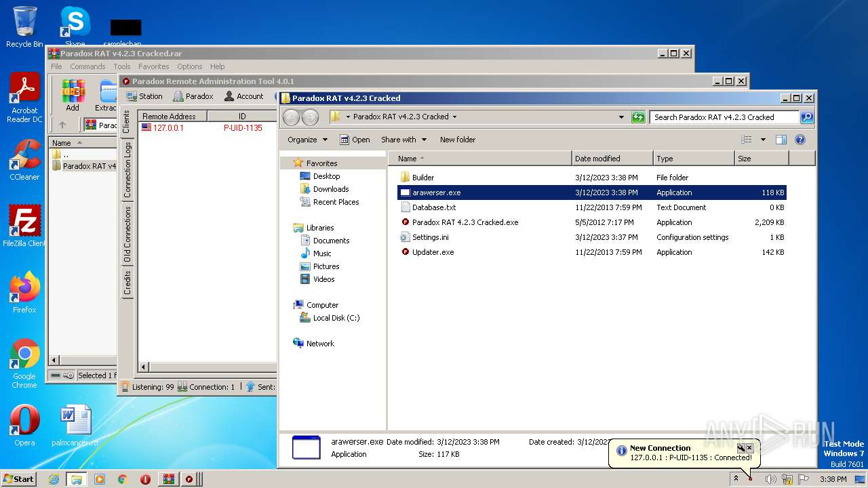The height and width of the screenshot is (488, 868).
Task: Open WinRAR Tools menu
Action: click(122, 66)
